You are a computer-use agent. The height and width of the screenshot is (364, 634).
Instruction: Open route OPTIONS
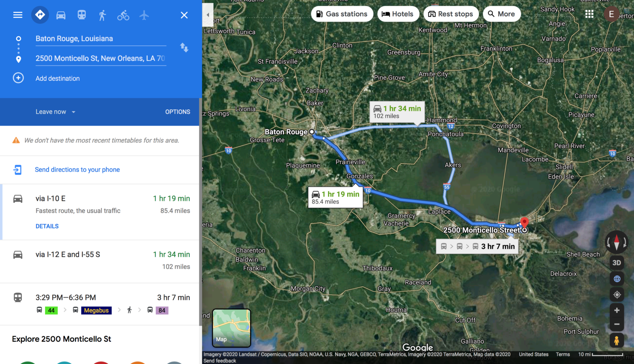pos(178,112)
